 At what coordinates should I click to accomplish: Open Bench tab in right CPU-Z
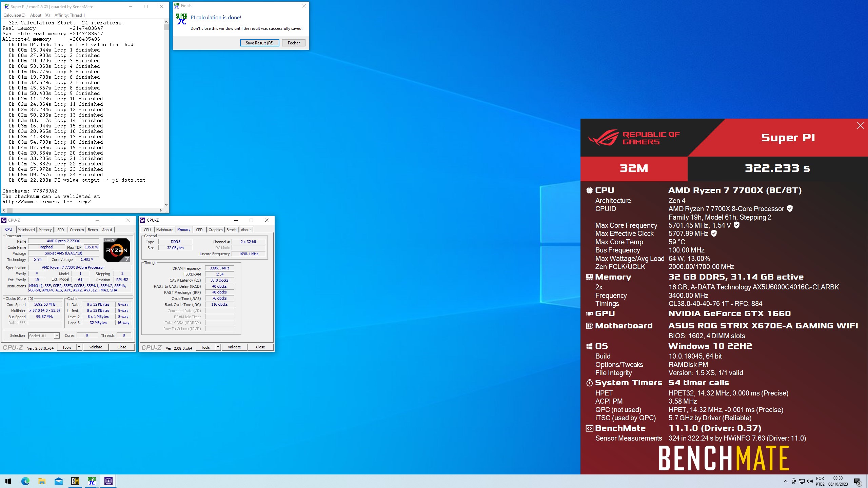click(232, 230)
